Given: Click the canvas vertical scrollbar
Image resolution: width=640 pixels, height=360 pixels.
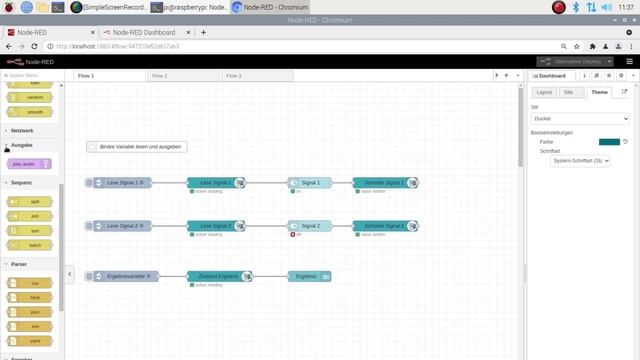Looking at the screenshot, I should tap(520, 127).
